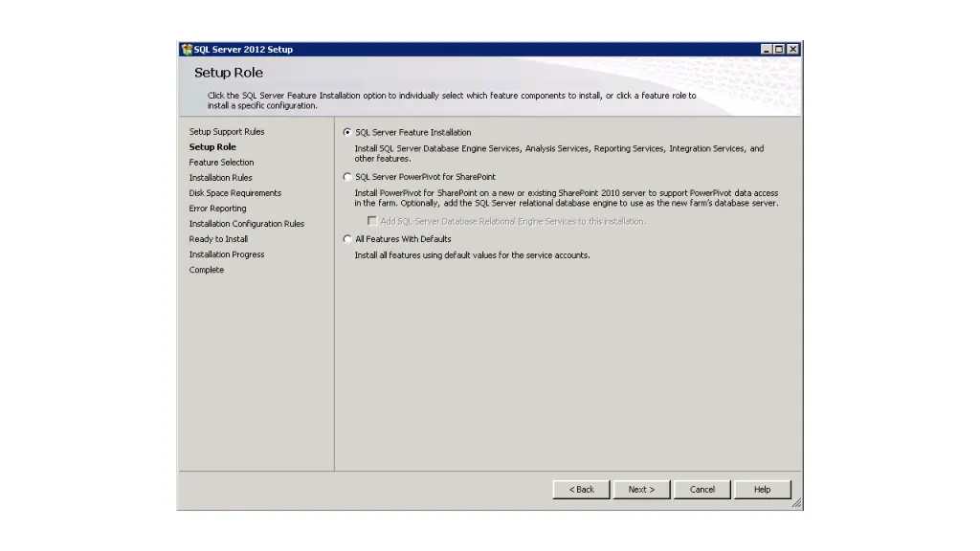Go to Setup Support Rules step

point(227,132)
